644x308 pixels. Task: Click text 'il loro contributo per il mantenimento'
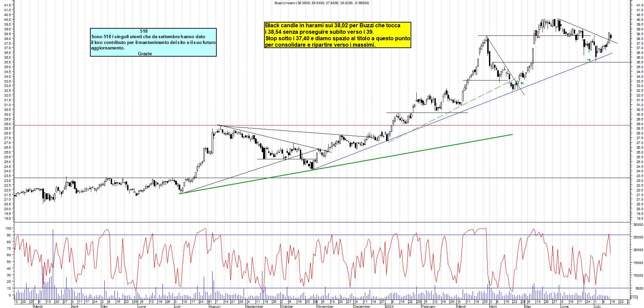(153, 42)
